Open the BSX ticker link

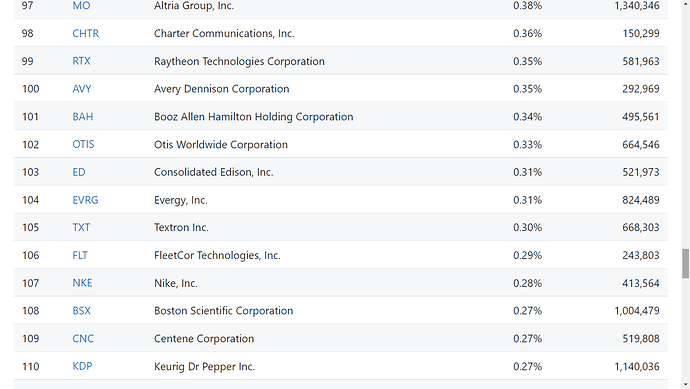81,311
